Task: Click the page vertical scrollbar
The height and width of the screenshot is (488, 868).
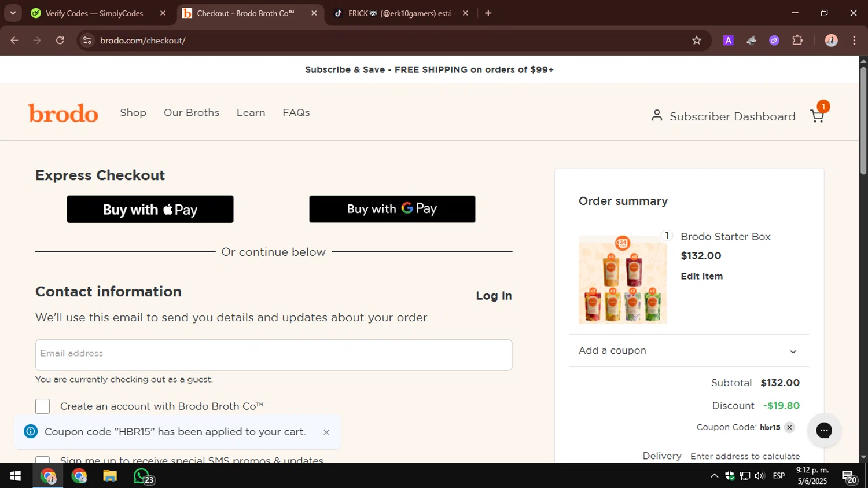Action: tap(863, 122)
